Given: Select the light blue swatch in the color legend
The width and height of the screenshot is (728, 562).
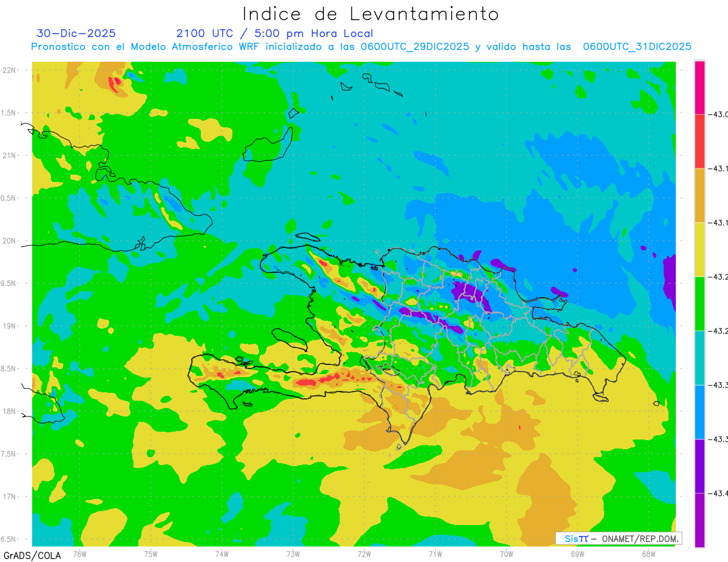Looking at the screenshot, I should click(x=699, y=411).
